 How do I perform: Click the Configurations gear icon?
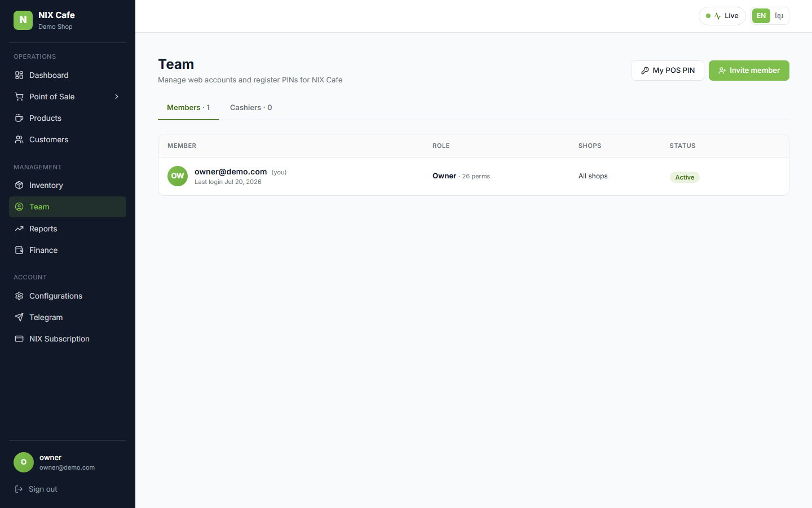click(19, 296)
